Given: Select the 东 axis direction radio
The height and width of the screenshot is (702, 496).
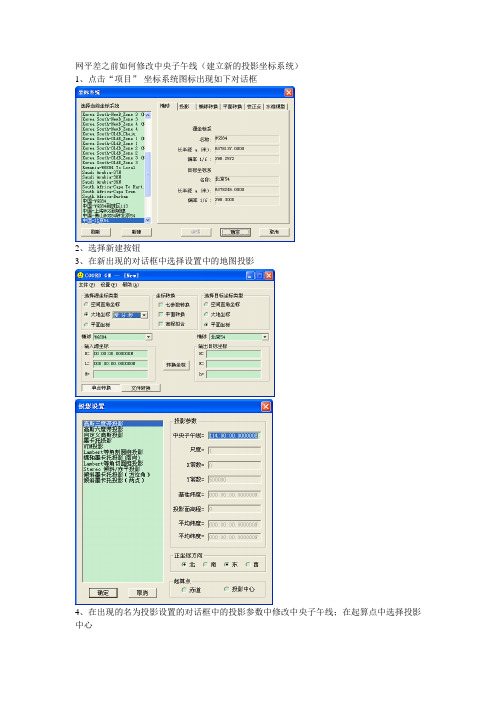Looking at the screenshot, I should pyautogui.click(x=226, y=565).
